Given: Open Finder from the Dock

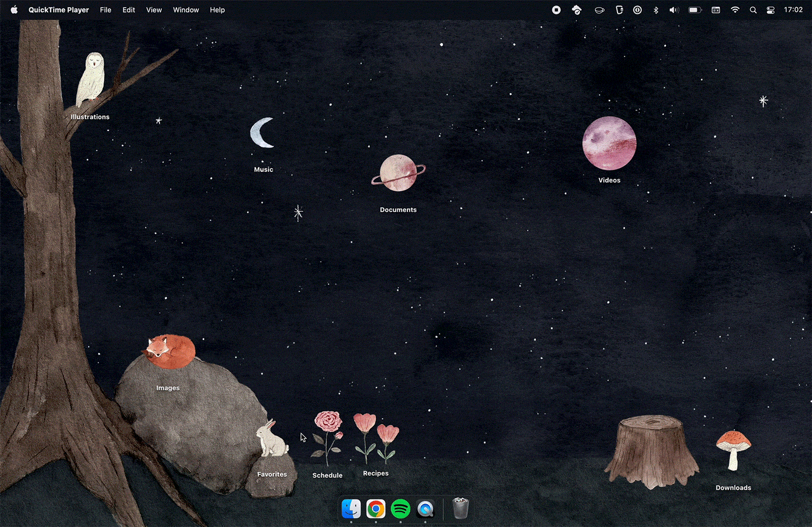Looking at the screenshot, I should point(351,509).
